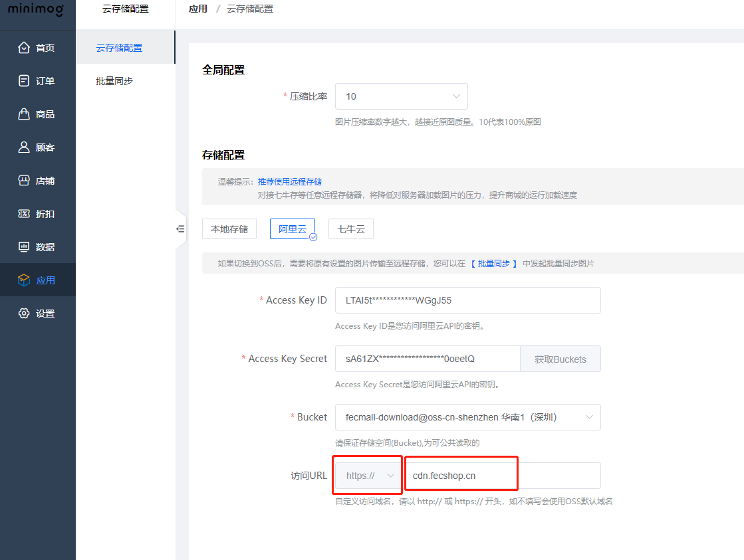Focus the Access Key Secret input field

click(x=428, y=359)
